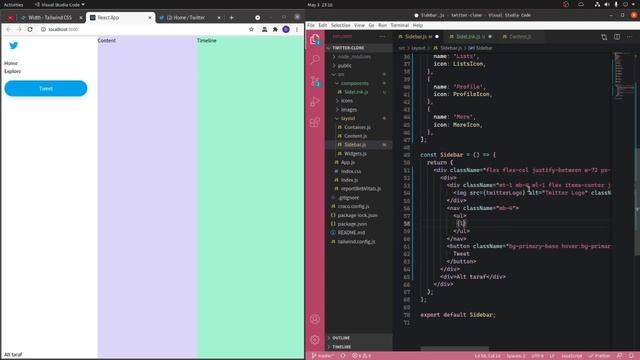Collapse the components folder
Screen dimensions: 640x360
[x=354, y=83]
